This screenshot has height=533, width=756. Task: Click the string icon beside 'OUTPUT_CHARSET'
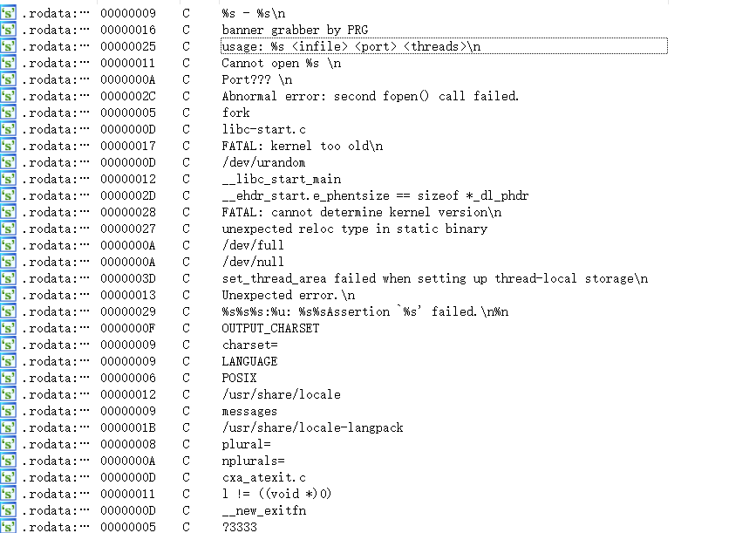click(x=9, y=328)
